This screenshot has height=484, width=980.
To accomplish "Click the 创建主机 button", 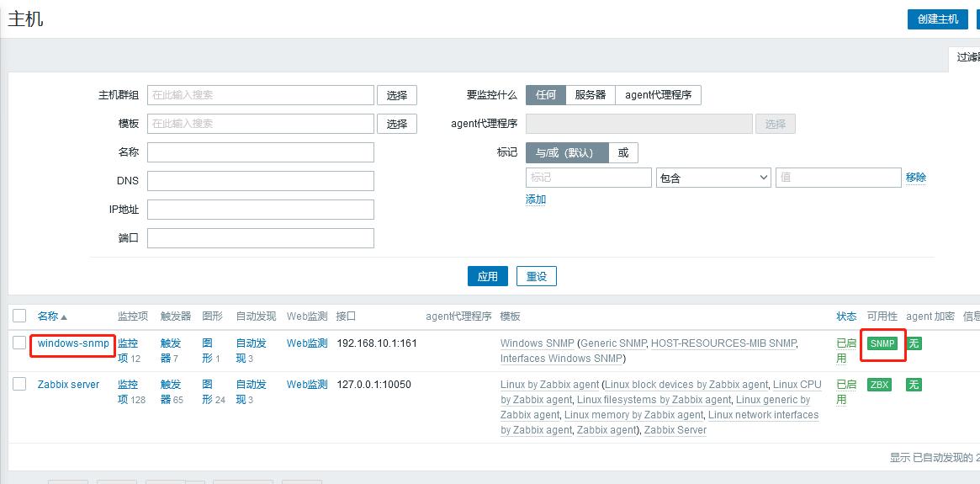I will (x=937, y=19).
